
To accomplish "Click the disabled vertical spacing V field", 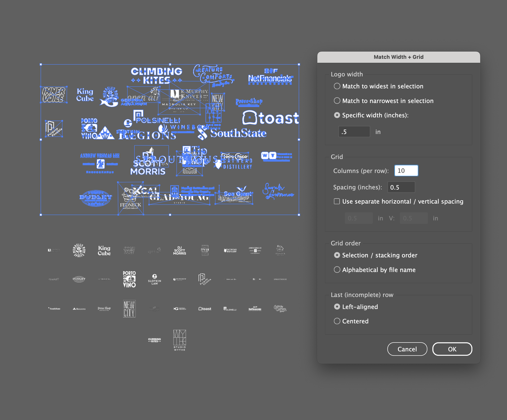I will pyautogui.click(x=414, y=218).
